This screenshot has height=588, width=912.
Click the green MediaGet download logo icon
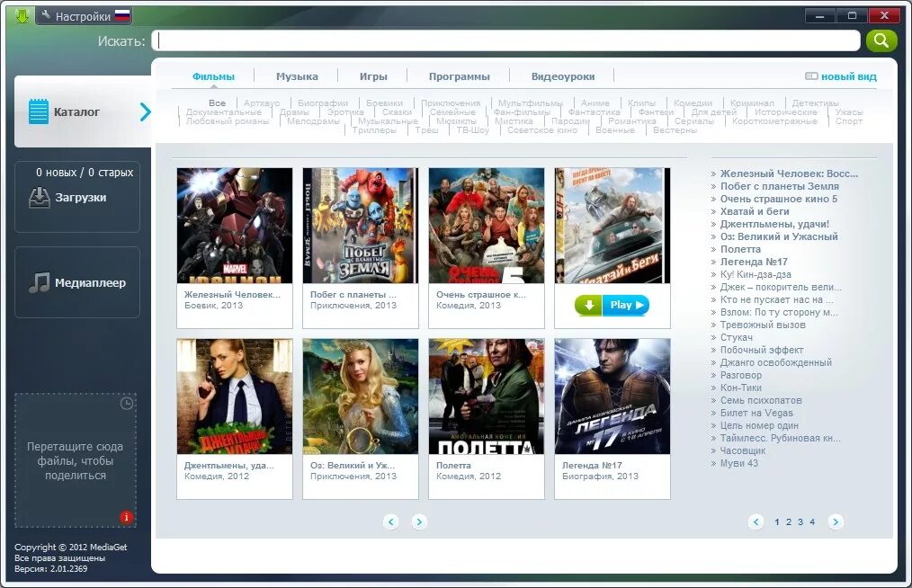(x=22, y=15)
